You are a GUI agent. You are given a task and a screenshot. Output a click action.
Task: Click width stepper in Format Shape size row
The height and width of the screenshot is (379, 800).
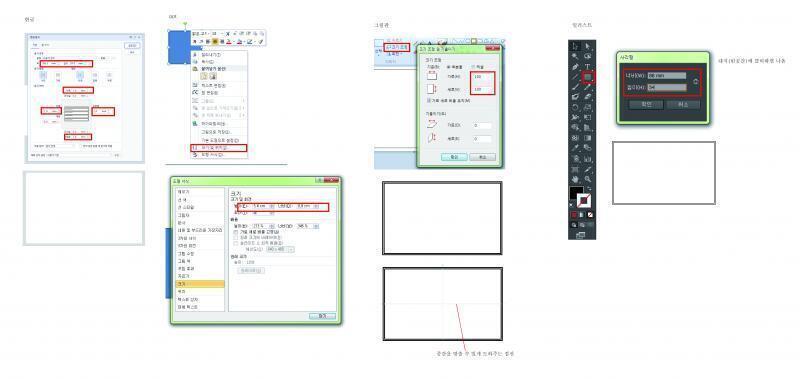pos(316,206)
